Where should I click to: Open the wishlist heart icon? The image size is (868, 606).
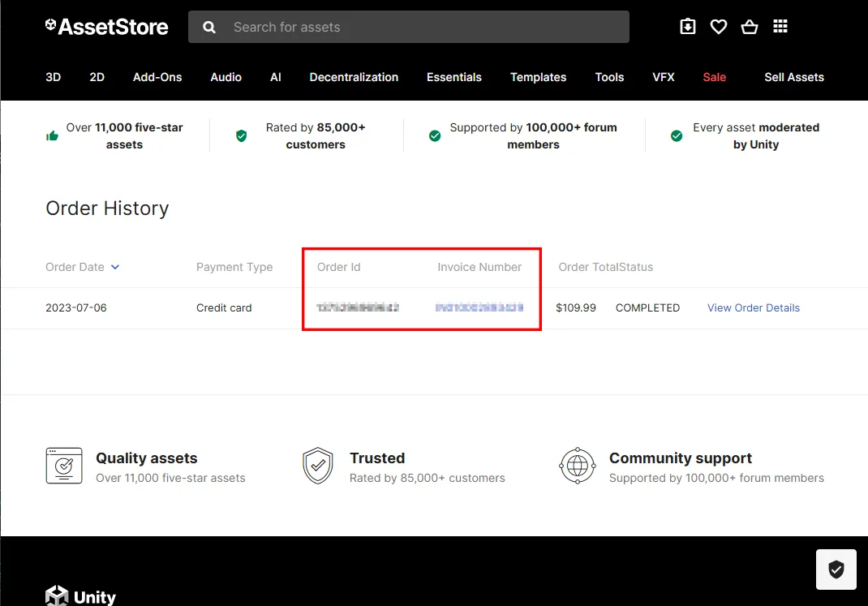tap(719, 27)
